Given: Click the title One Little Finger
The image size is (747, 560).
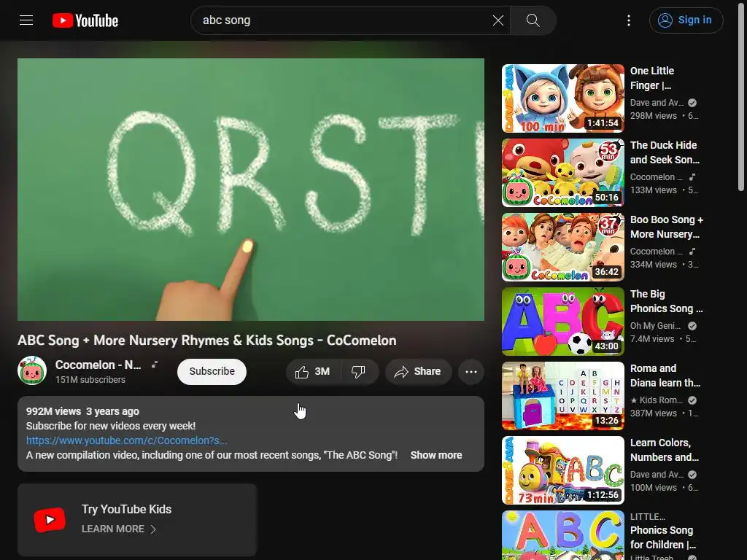Looking at the screenshot, I should click(652, 78).
